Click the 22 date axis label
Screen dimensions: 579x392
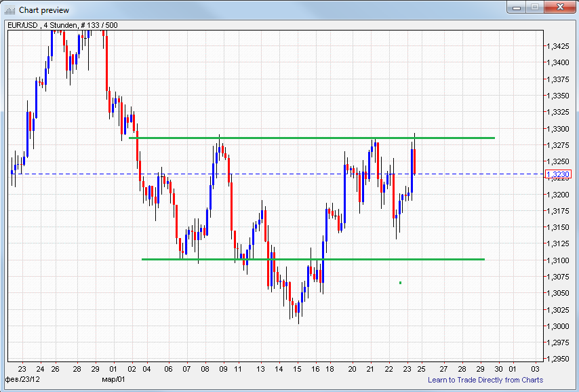[388, 369]
